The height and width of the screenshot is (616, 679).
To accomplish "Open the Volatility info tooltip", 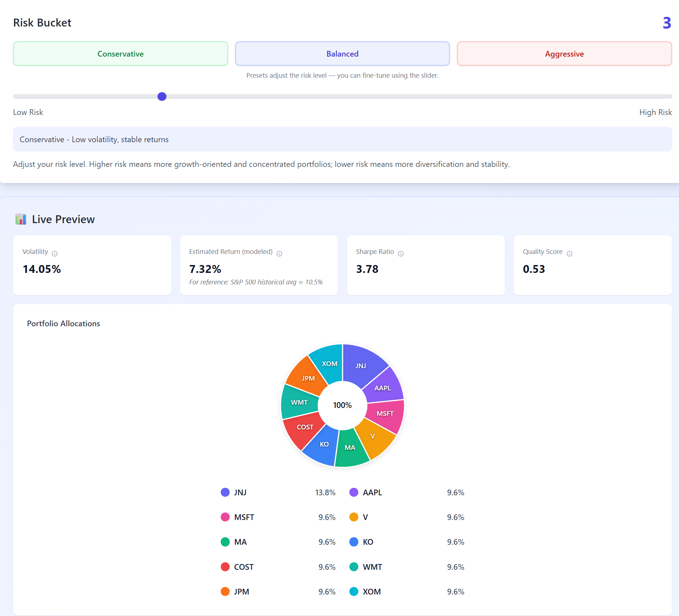I will click(54, 253).
